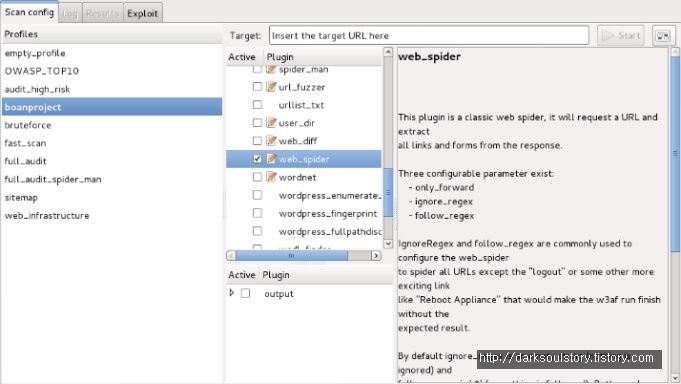Open the Log tab
Screen dimensions: 681x384
[x=70, y=13]
